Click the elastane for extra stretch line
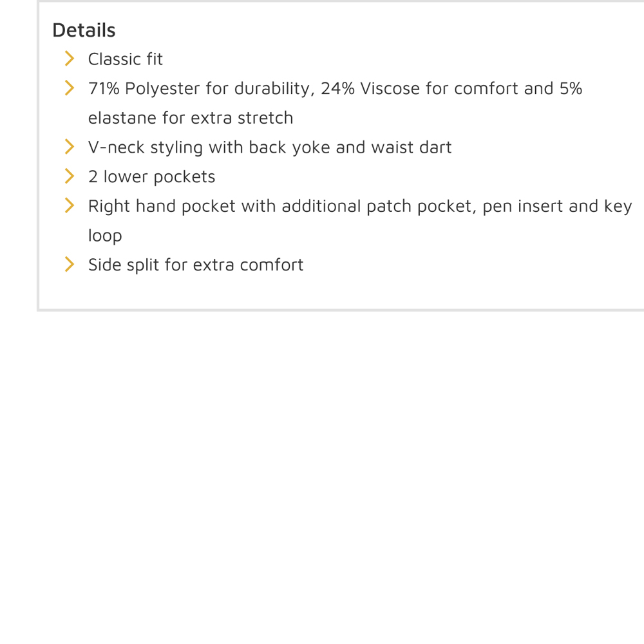The height and width of the screenshot is (644, 644). 191,118
